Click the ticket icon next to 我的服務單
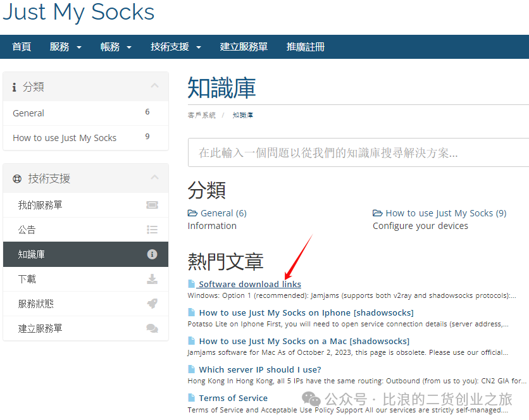The image size is (529, 420). pyautogui.click(x=152, y=205)
